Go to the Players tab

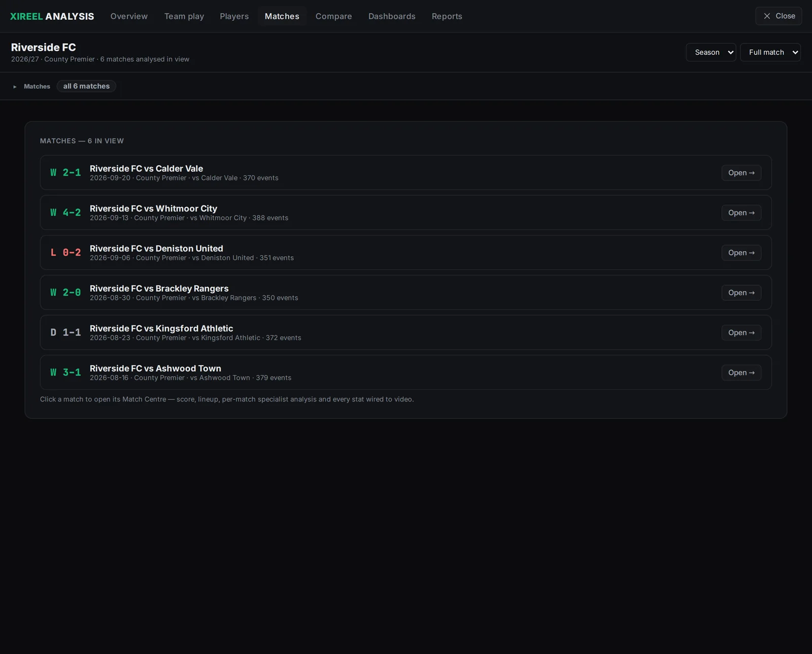click(234, 16)
